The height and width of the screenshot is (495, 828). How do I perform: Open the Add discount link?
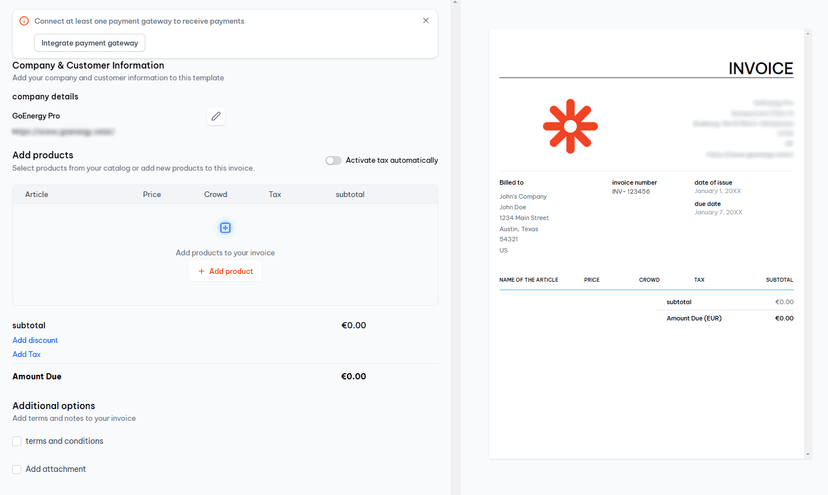point(35,340)
